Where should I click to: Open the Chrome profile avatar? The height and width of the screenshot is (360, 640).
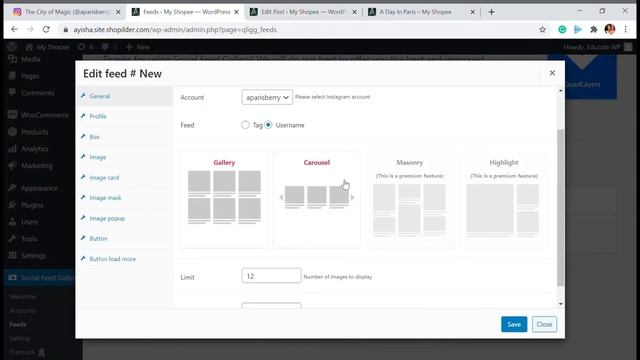click(610, 29)
